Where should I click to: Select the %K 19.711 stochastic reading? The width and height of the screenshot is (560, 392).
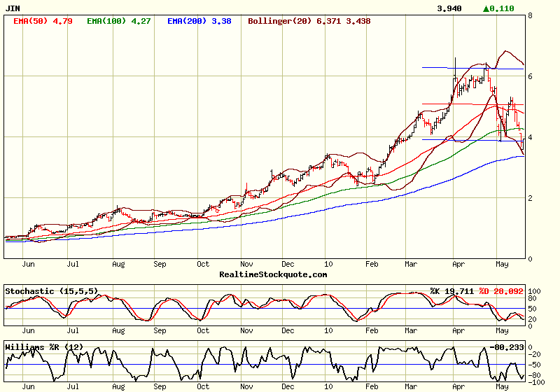(452, 290)
